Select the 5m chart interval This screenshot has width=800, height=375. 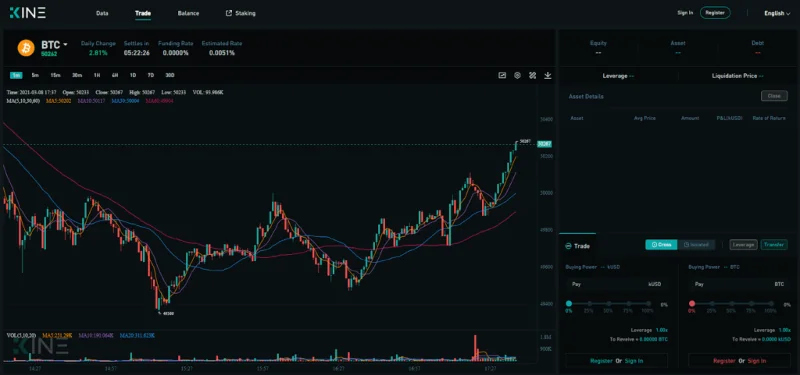click(35, 75)
